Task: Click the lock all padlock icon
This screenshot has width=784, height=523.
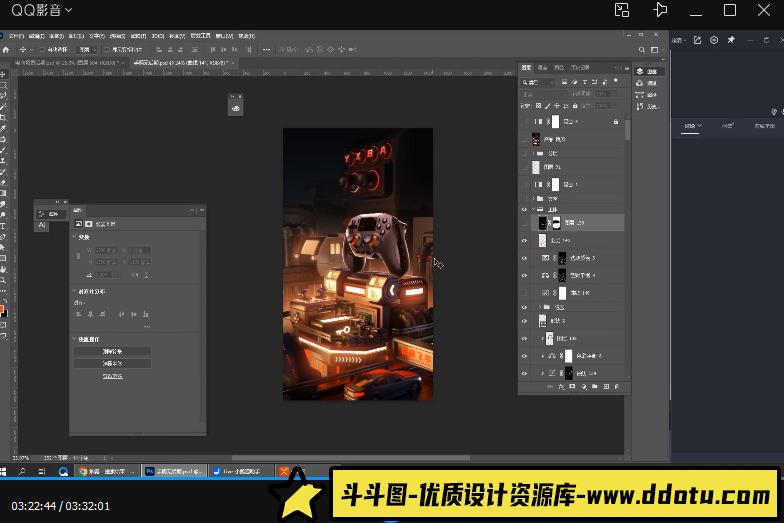Action: pyautogui.click(x=575, y=106)
